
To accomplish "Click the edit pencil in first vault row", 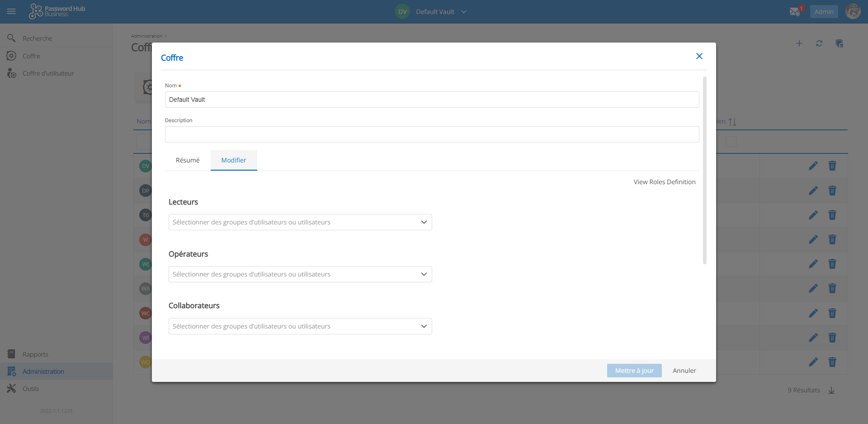I will (x=813, y=166).
